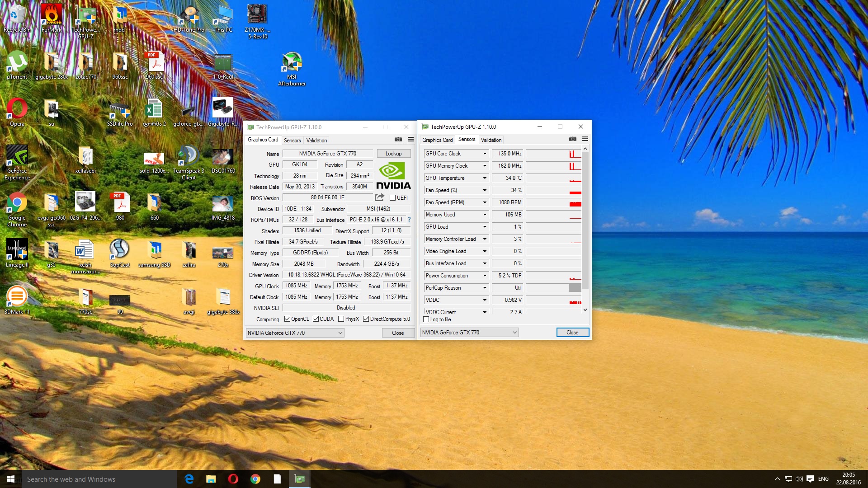The height and width of the screenshot is (488, 868).
Task: Switch to Validation tab in Sensors window
Action: pyautogui.click(x=491, y=140)
